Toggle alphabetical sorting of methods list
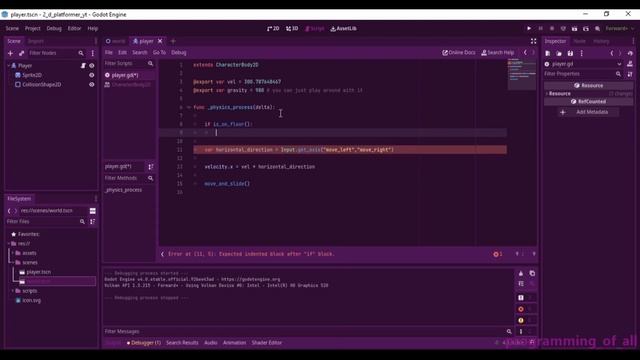640x360 pixels. point(151,167)
